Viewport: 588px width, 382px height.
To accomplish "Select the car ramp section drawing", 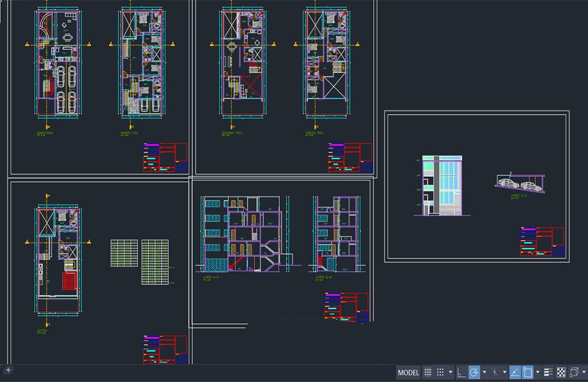I will tap(520, 183).
